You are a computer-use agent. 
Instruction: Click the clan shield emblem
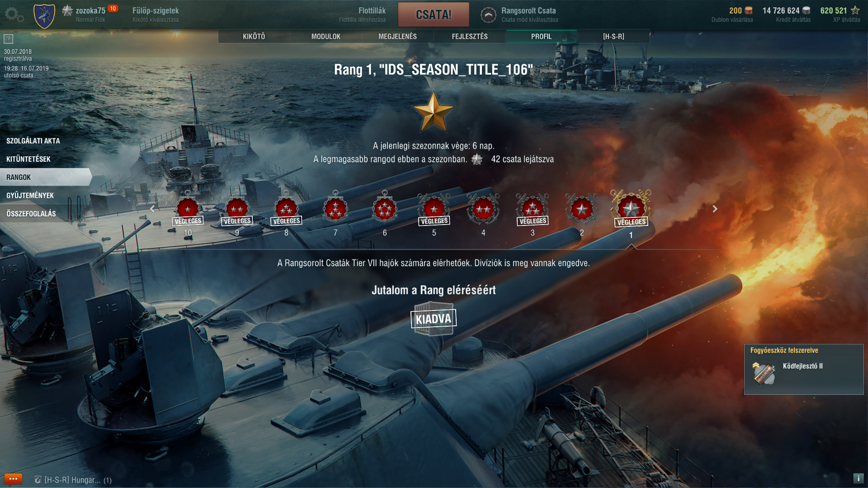44,16
